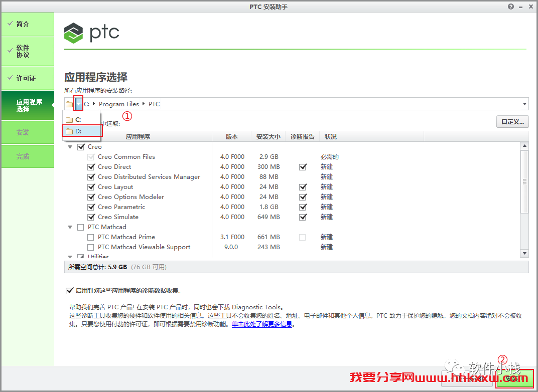
Task: Check PTC Mathcad Viewable Support checkbox
Action: coord(90,247)
